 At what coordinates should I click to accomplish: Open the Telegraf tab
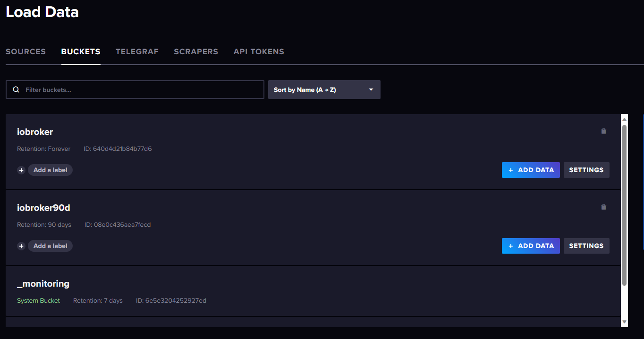(137, 52)
